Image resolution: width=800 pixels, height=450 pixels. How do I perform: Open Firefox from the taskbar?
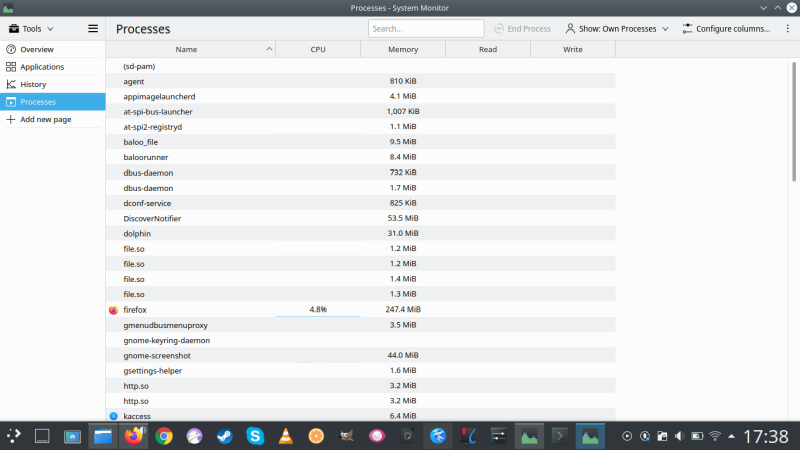[x=134, y=436]
